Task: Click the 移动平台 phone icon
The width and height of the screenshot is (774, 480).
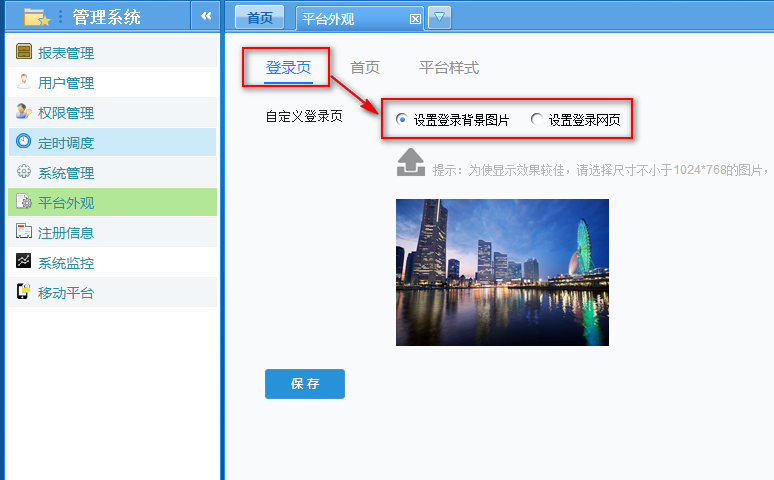Action: click(24, 291)
